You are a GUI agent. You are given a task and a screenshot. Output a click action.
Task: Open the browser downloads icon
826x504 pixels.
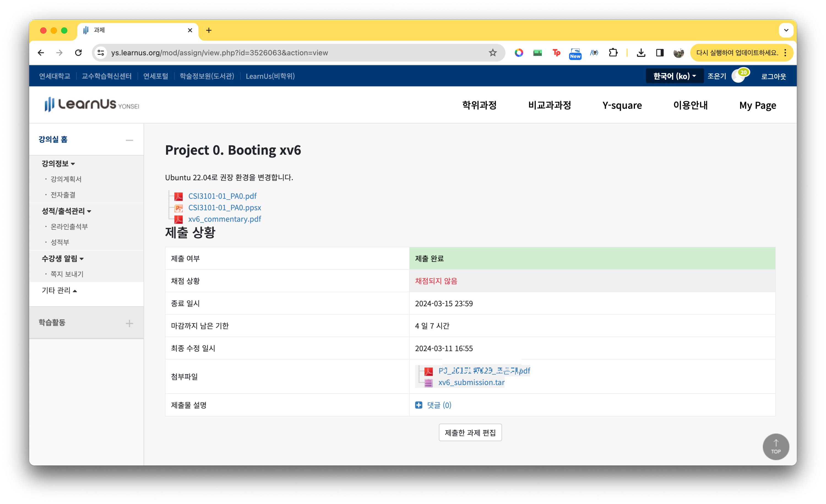pos(641,53)
